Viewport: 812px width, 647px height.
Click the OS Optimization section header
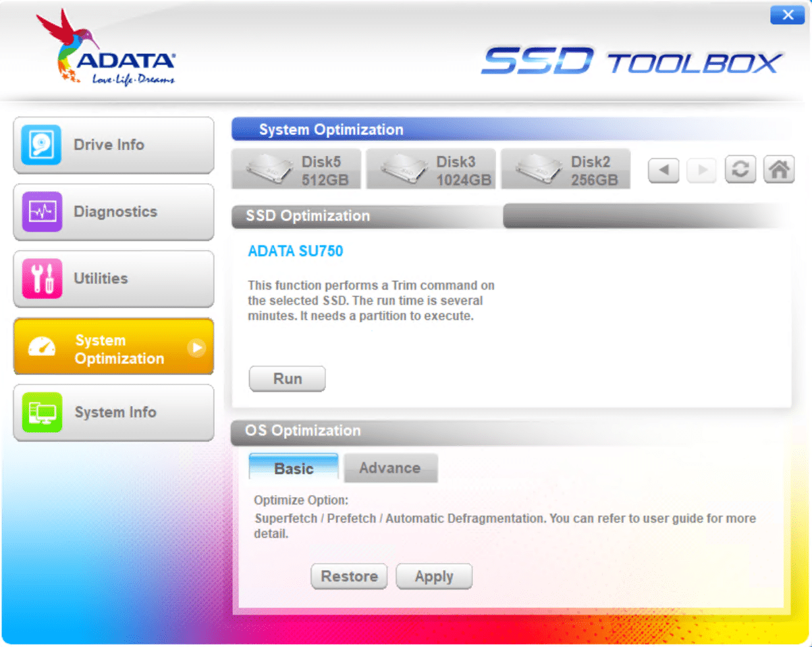[x=303, y=431]
